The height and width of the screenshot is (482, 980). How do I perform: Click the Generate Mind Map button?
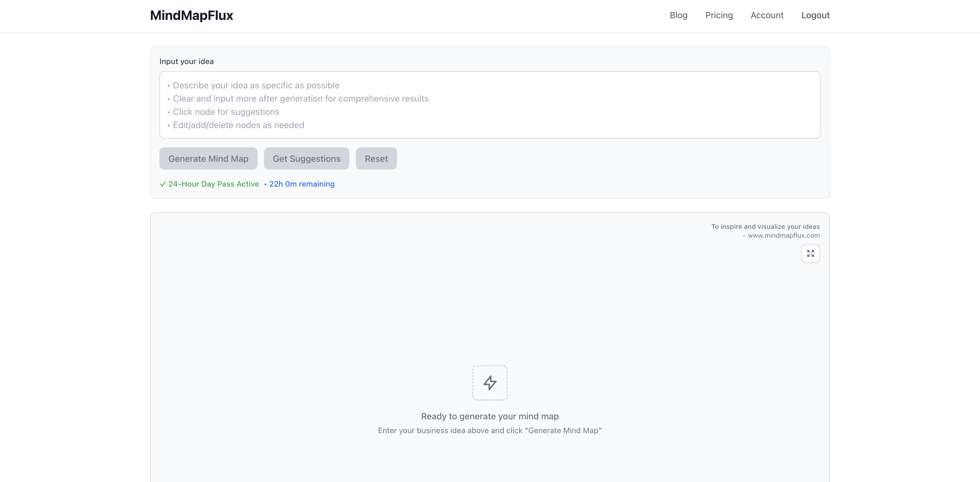click(x=209, y=158)
